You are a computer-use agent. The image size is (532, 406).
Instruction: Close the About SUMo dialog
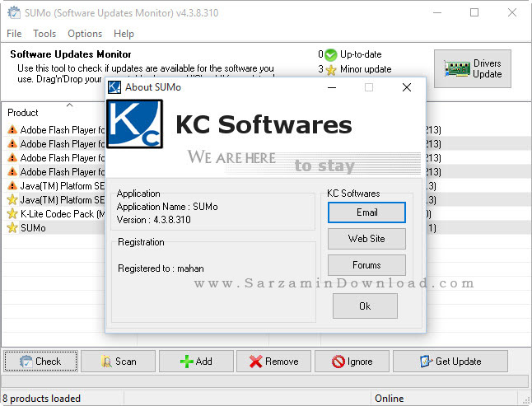(x=407, y=87)
